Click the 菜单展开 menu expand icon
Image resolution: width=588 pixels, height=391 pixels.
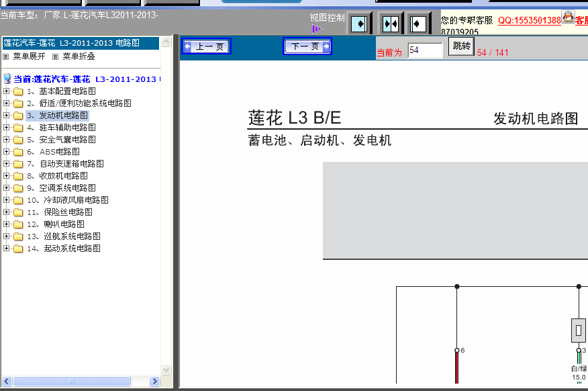(x=5, y=57)
